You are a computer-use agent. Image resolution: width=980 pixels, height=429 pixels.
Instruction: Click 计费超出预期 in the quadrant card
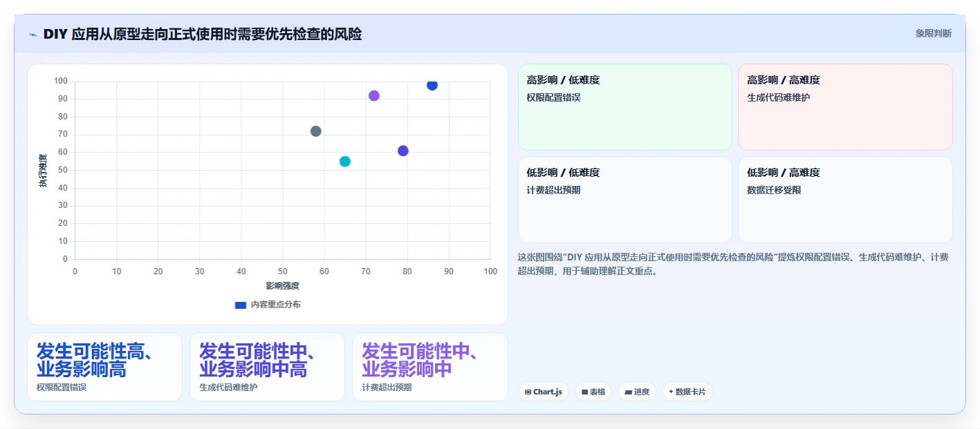pyautogui.click(x=554, y=190)
